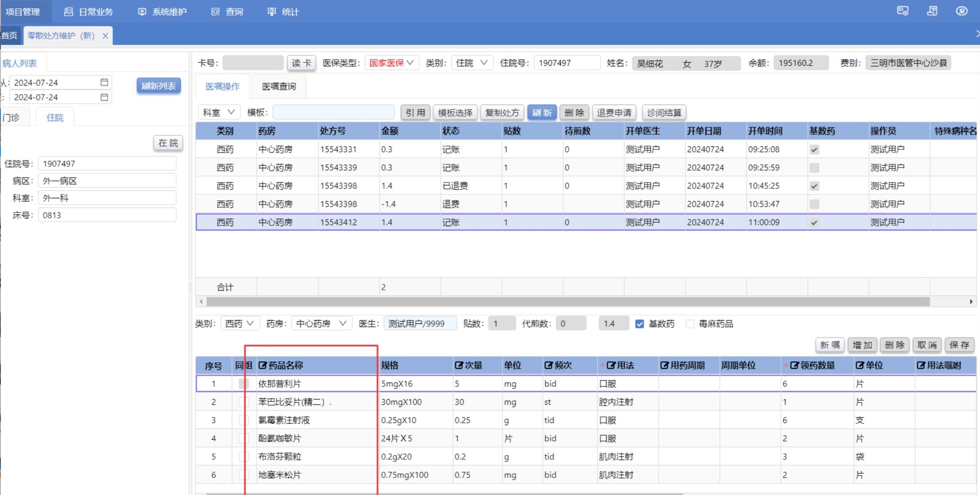Expand the 医保类型 国家医保 dropdown

(x=391, y=63)
